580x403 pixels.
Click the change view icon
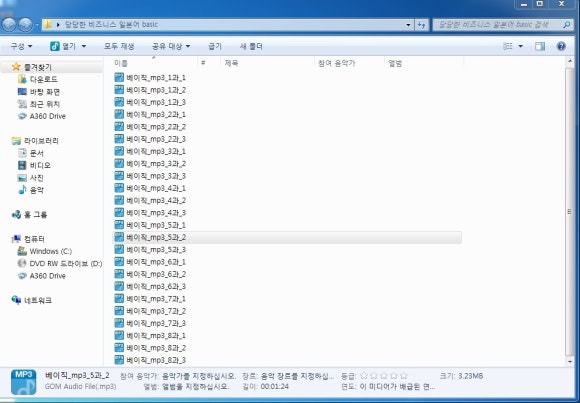pyautogui.click(x=508, y=46)
